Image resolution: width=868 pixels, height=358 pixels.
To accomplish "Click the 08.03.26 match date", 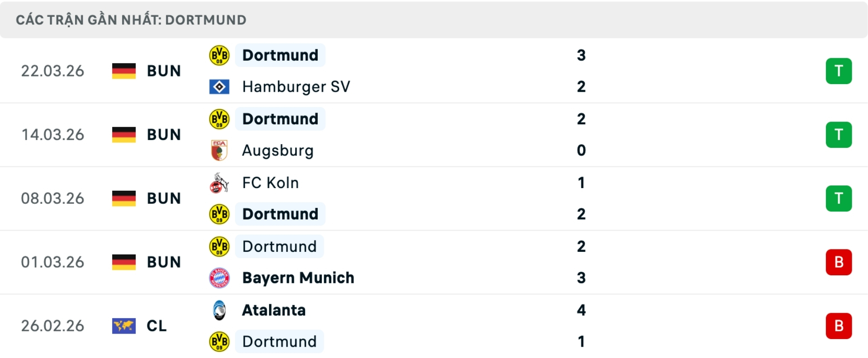I will 52,198.
